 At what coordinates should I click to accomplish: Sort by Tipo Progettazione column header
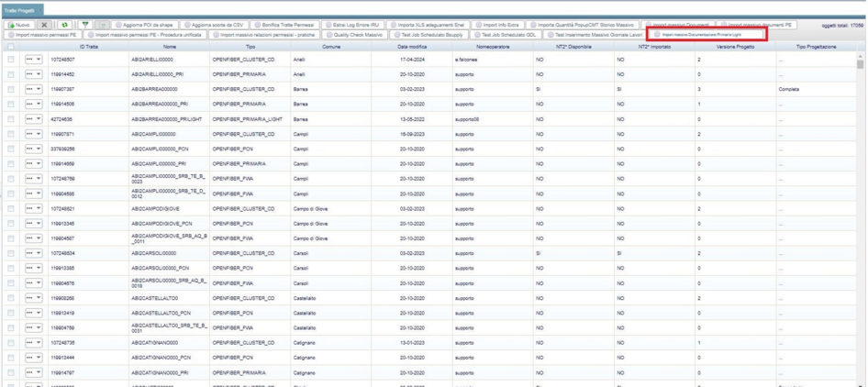point(816,47)
